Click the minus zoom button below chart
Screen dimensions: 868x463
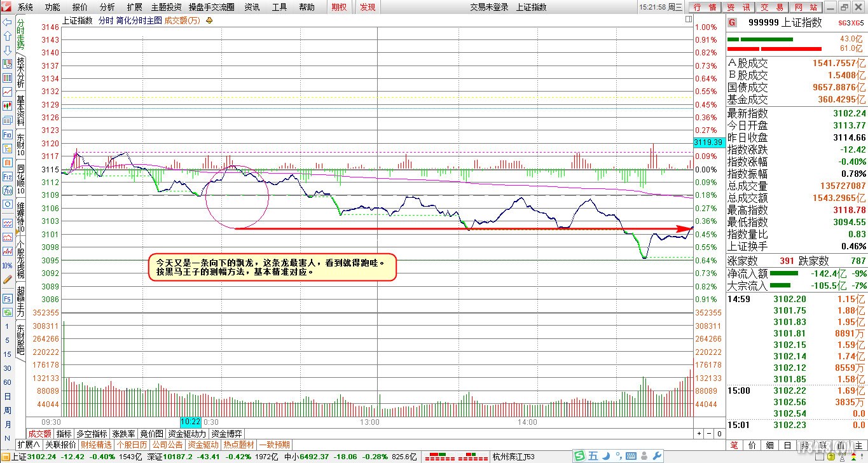click(x=710, y=434)
